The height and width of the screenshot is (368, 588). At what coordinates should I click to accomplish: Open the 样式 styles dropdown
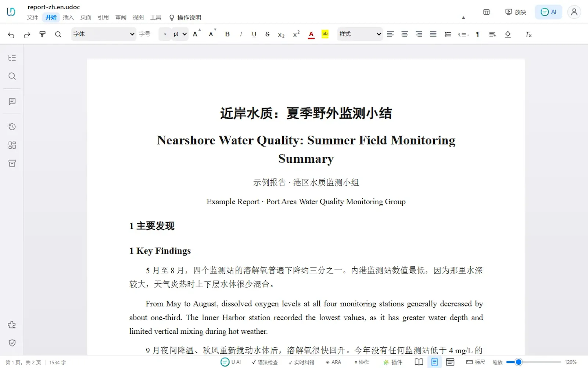[360, 34]
